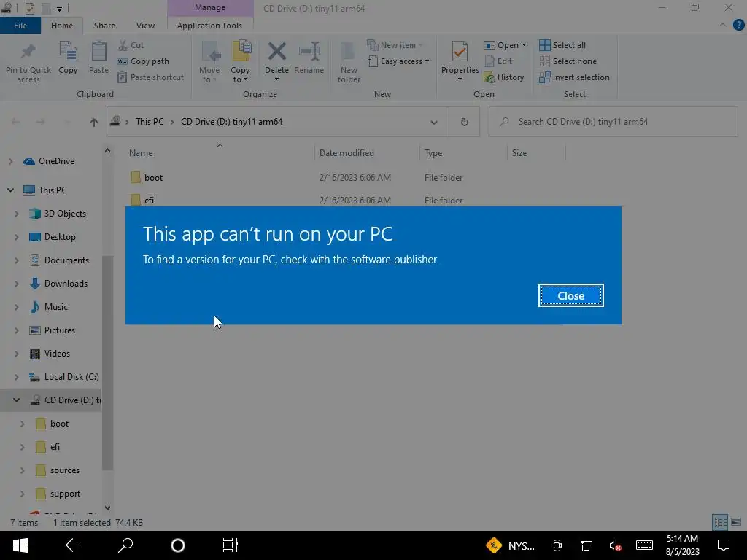
Task: Click Pin to Quick access icon
Action: point(28,52)
